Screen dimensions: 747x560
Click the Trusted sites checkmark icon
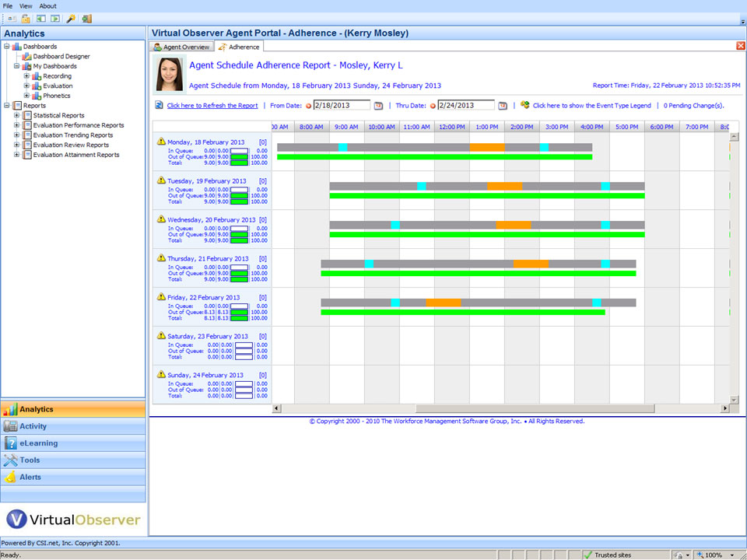pos(588,555)
